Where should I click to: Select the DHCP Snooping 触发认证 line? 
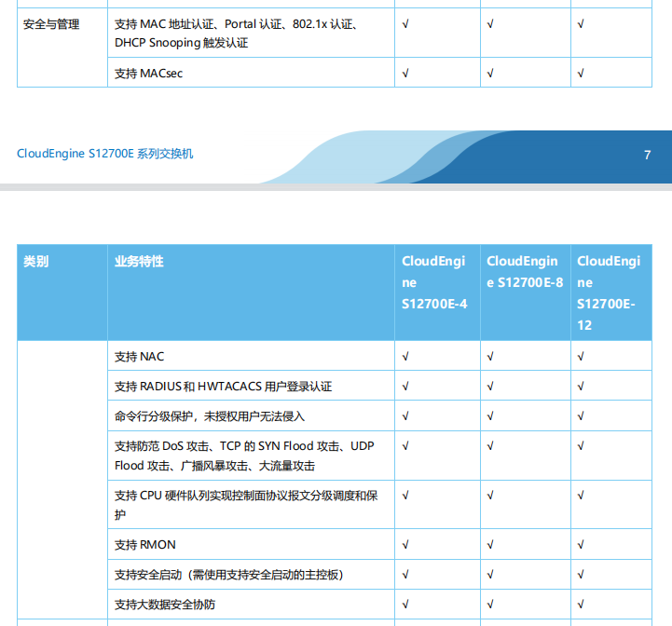pyautogui.click(x=182, y=43)
